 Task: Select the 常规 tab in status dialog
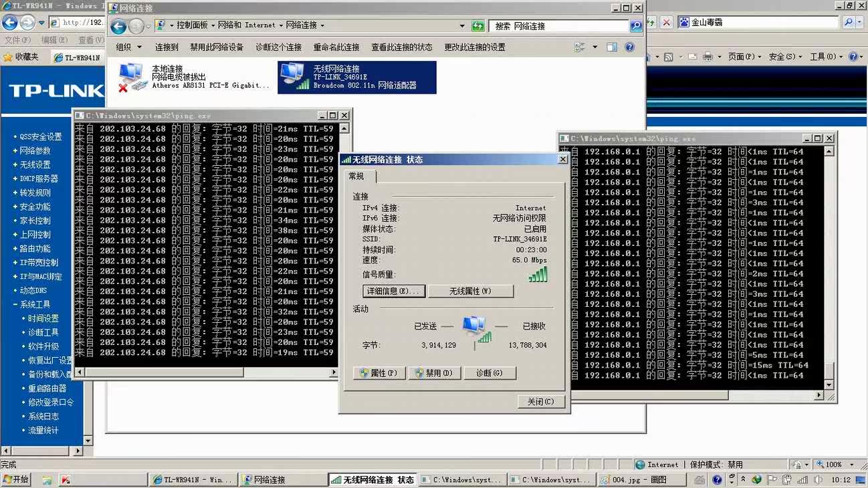(x=356, y=176)
